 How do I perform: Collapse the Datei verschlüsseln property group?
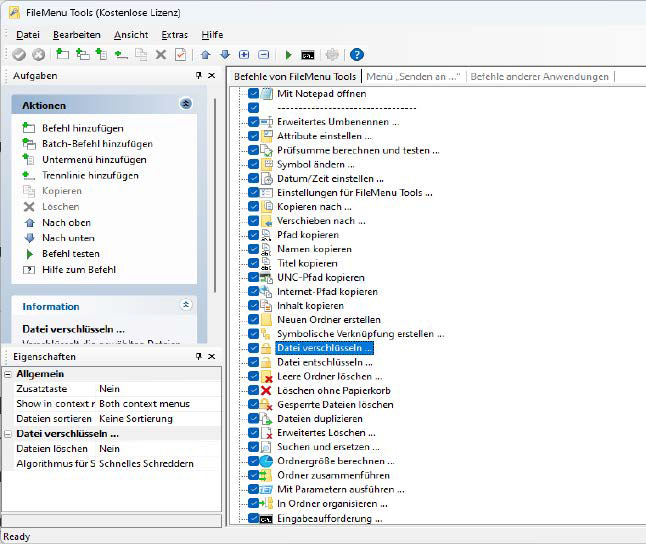(8, 434)
